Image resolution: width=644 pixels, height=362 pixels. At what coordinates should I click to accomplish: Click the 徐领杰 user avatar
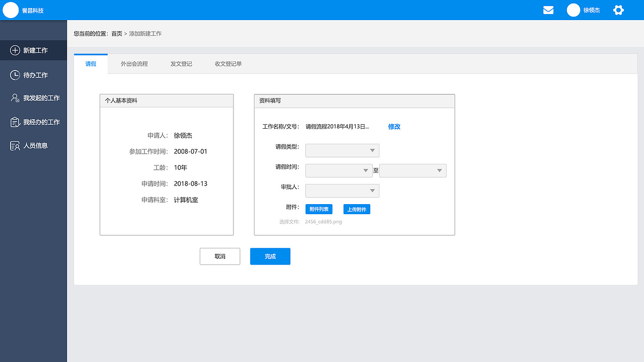574,10
